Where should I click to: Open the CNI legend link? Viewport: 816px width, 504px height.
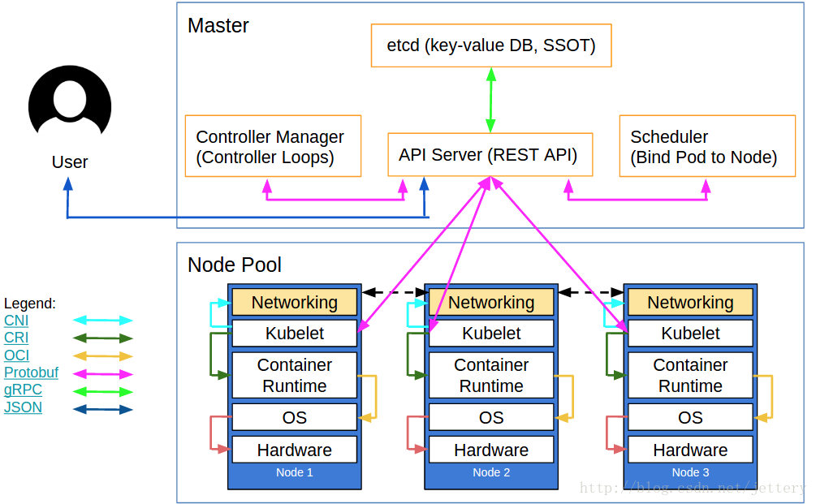pos(16,321)
